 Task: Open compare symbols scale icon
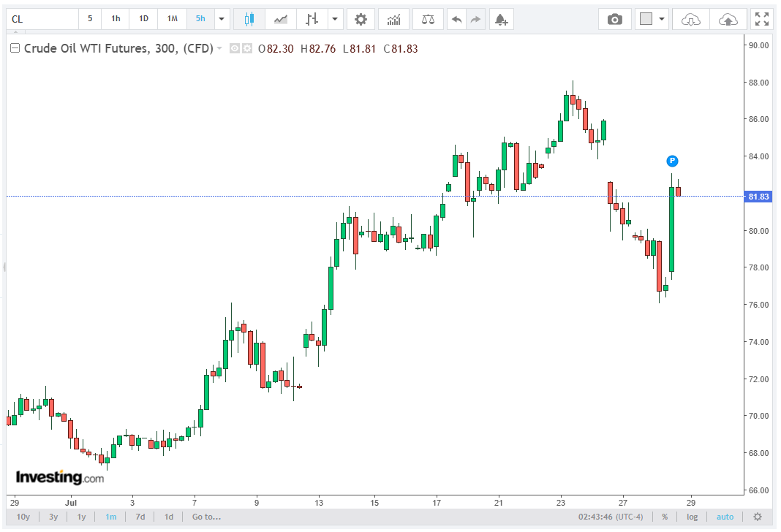[x=428, y=19]
